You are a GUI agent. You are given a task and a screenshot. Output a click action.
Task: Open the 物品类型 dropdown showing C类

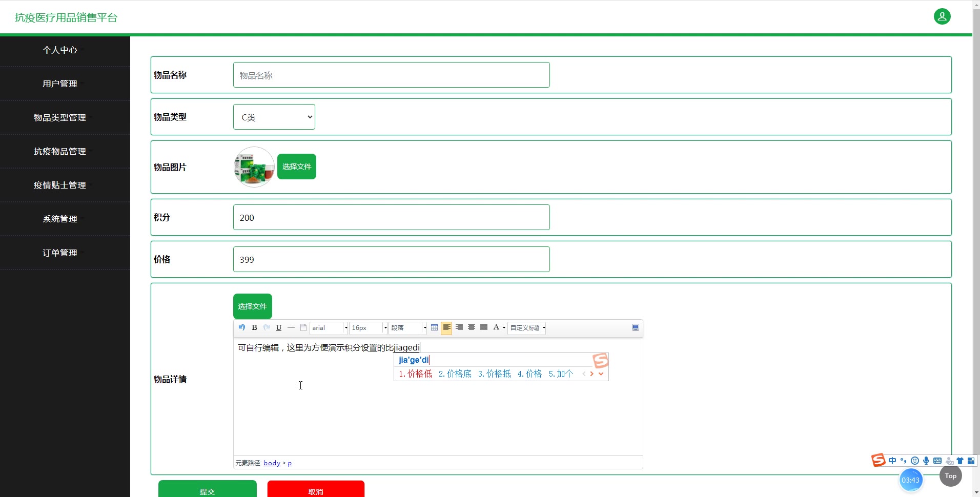(274, 117)
